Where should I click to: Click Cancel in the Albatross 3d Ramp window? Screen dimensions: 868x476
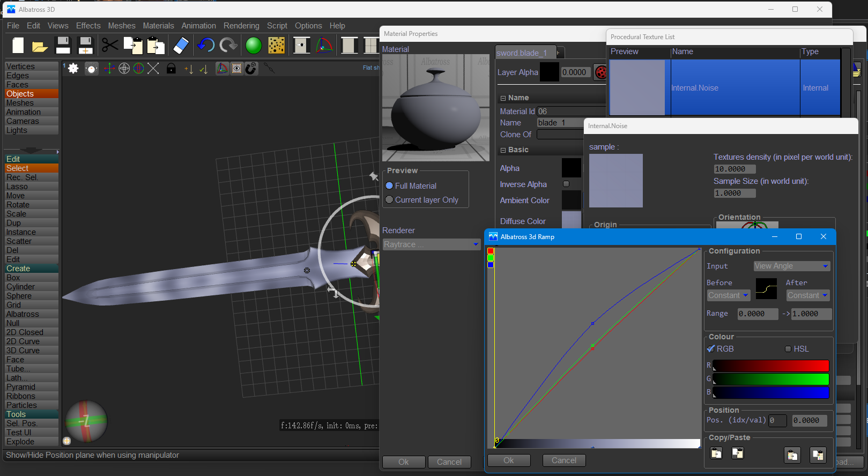coord(564,460)
